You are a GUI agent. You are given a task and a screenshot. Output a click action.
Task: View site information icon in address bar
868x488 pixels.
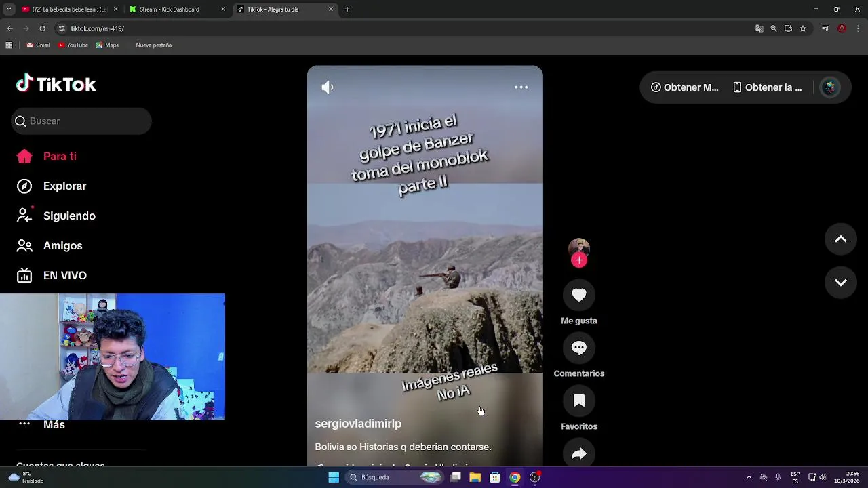[x=62, y=28]
